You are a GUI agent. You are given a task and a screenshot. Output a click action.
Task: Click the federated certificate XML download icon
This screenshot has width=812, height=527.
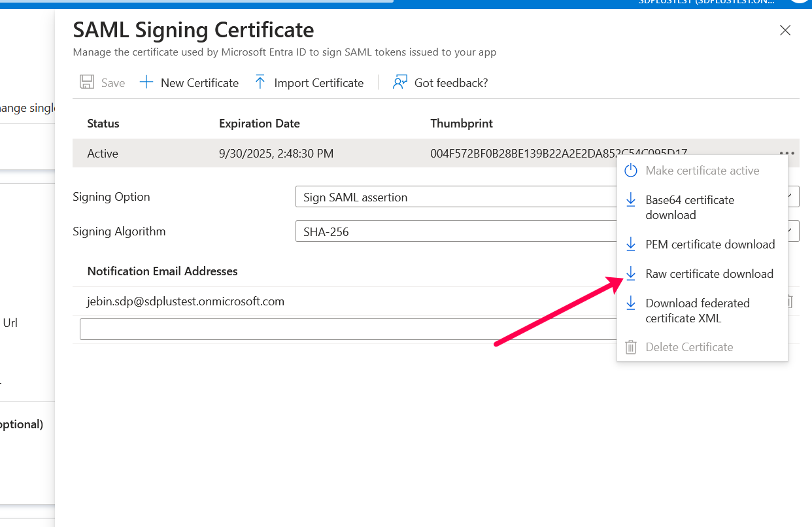[x=631, y=303]
